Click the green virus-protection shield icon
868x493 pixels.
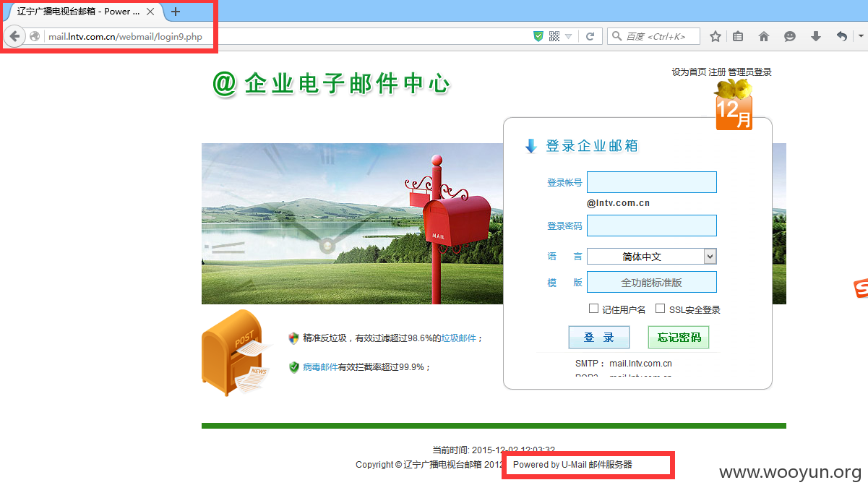point(293,367)
